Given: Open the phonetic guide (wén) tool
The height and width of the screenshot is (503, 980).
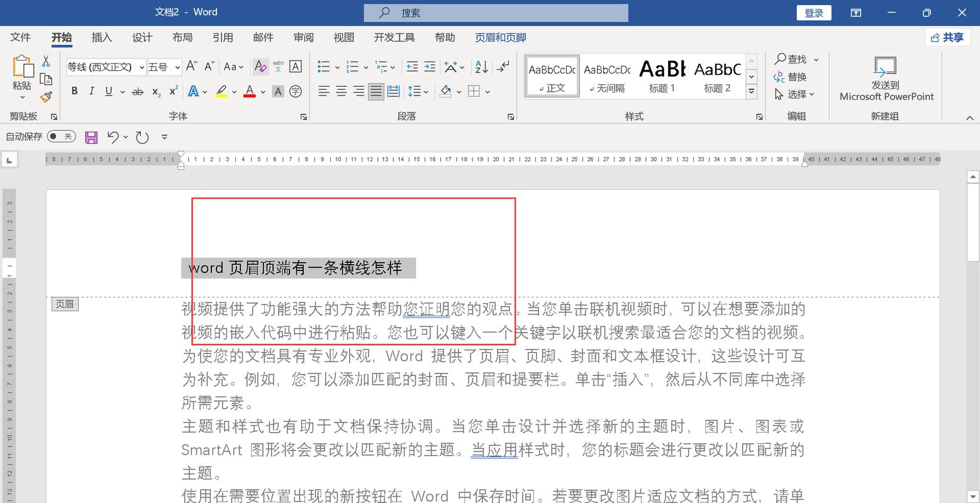Looking at the screenshot, I should click(x=278, y=66).
